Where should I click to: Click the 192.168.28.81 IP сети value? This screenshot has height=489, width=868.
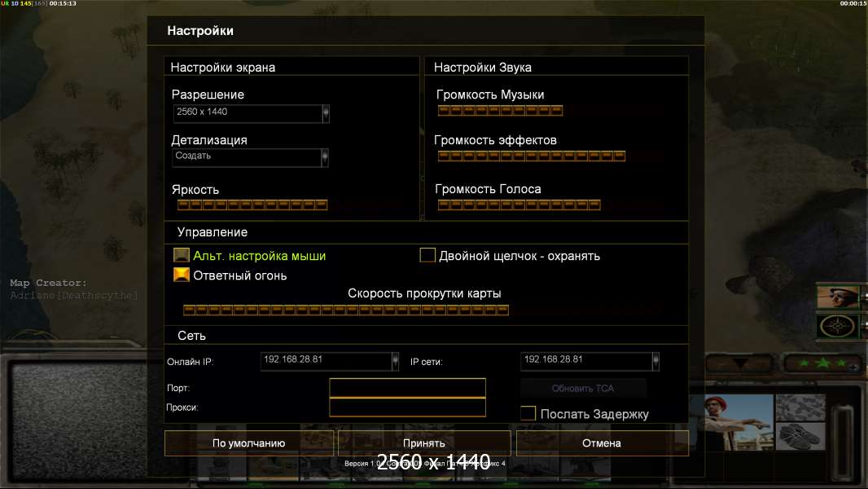pos(554,359)
